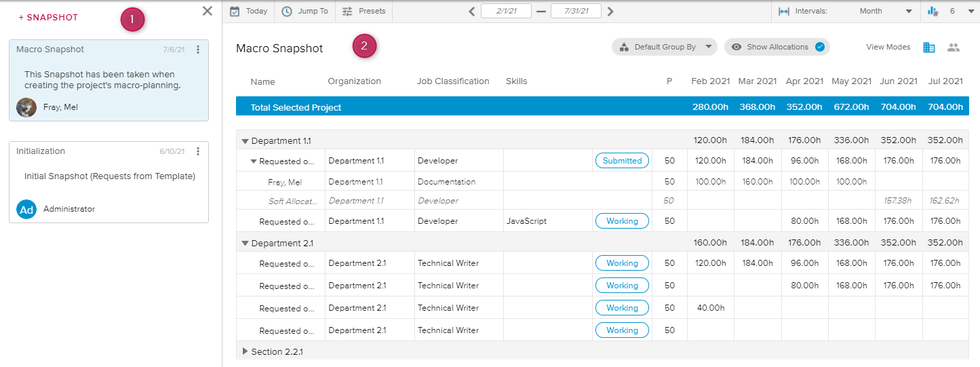Screen dimensions: 980x367
Task: Open kebab menu for Initialization snapshot
Action: point(198,151)
